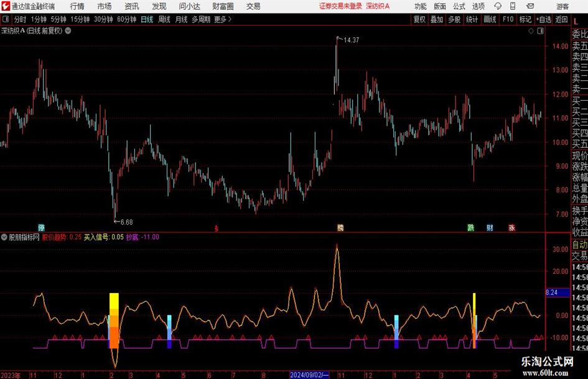
Task: Click the red 涨 event marker
Action: [x=511, y=227]
